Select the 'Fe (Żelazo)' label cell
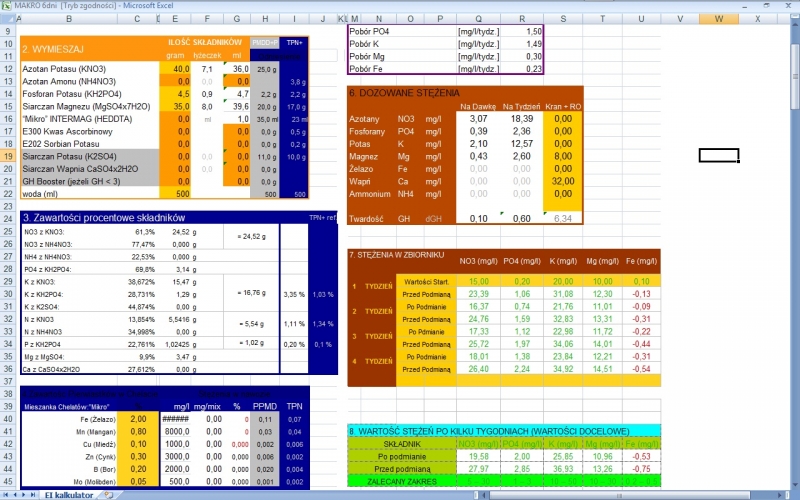Screen dimensions: 800x500 [x=69, y=419]
